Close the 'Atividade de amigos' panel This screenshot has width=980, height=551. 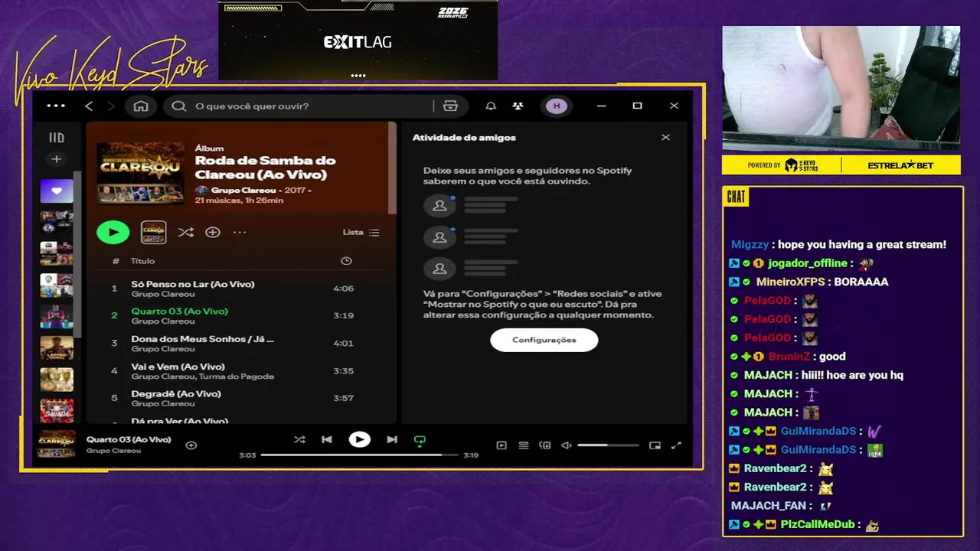665,137
